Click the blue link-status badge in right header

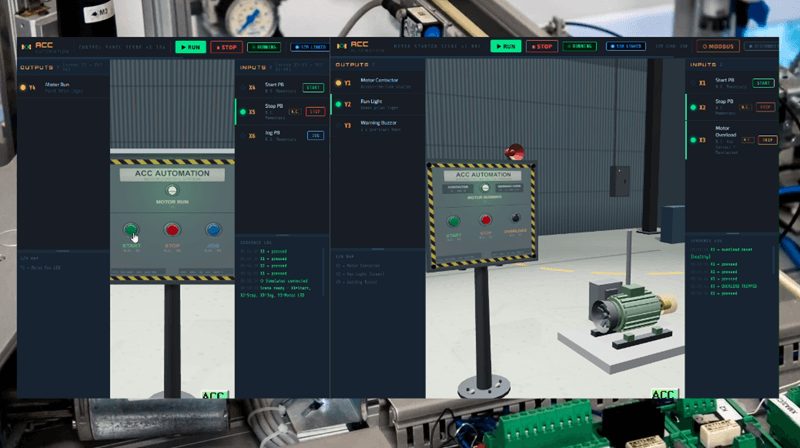coord(626,46)
